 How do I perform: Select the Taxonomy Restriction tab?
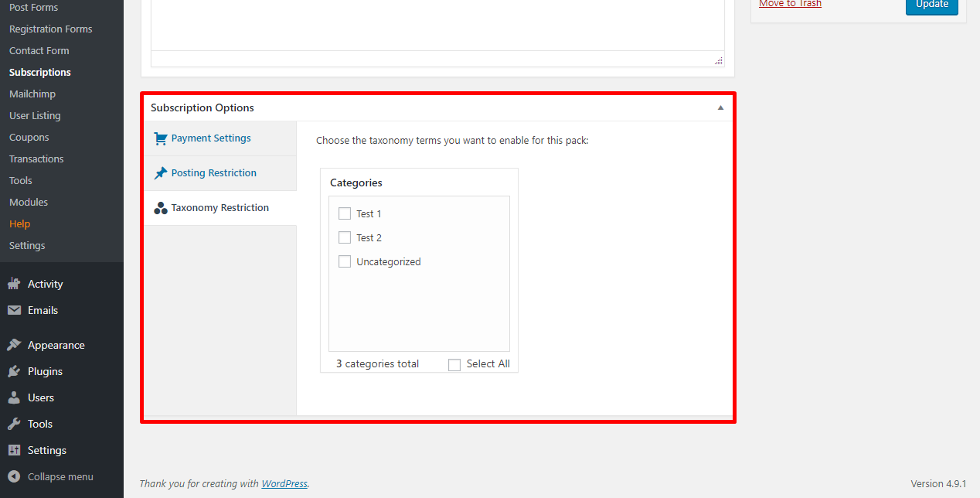[x=219, y=208]
